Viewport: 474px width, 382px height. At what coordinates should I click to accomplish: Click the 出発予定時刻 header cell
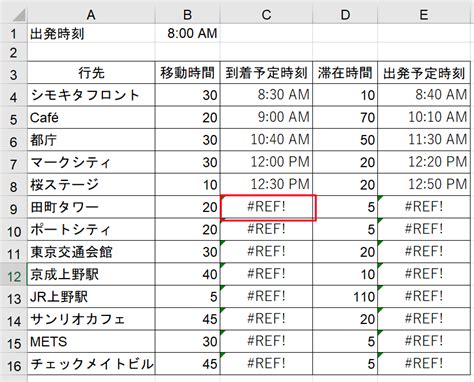click(424, 73)
